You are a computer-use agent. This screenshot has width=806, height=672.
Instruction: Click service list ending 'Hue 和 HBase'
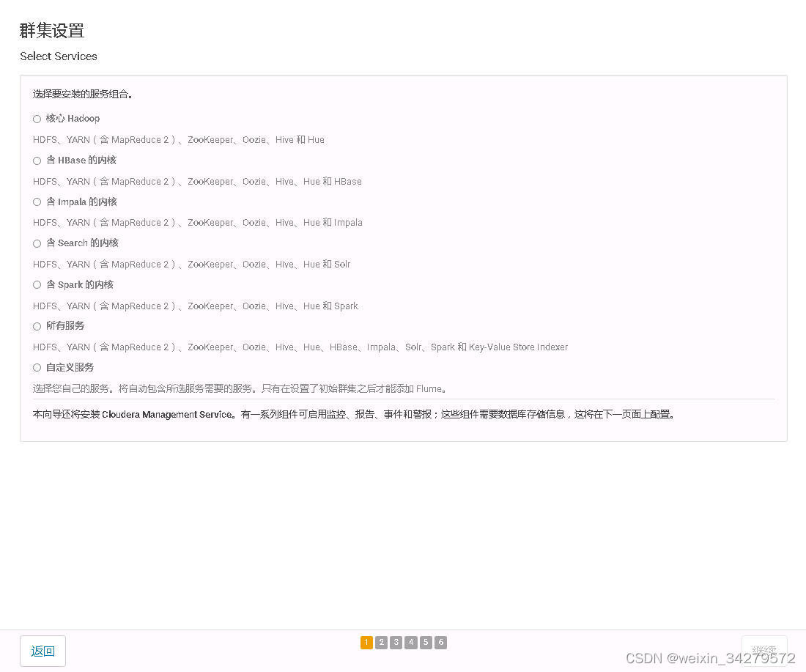197,181
